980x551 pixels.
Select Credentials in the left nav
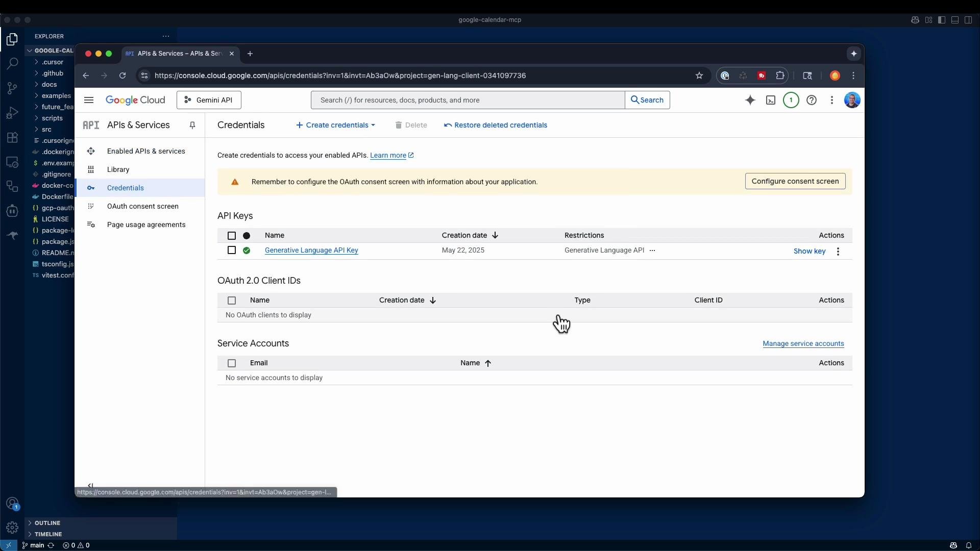140,188
